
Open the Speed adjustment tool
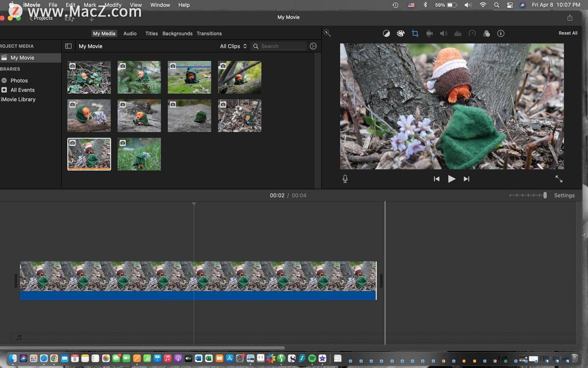click(472, 33)
